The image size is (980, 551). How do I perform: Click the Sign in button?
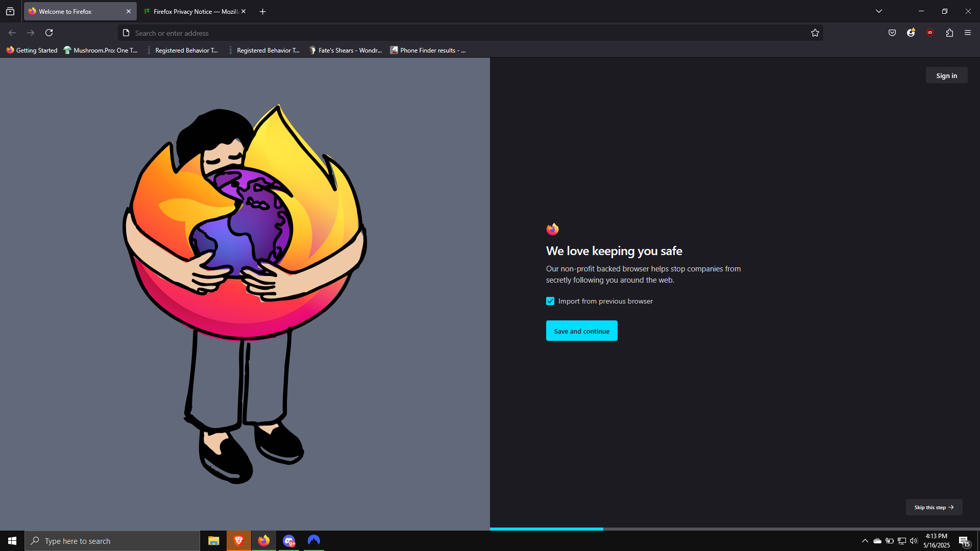coord(946,76)
